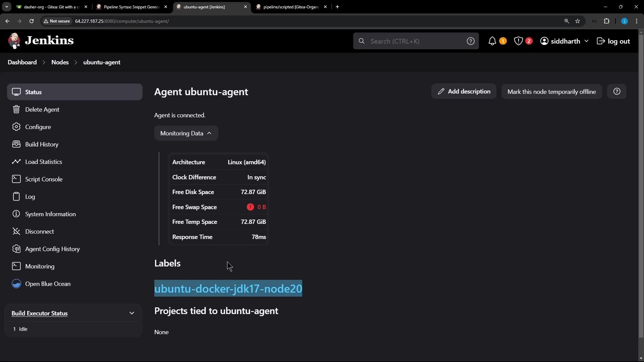
Task: Click the Idle executor row
Action: tap(73, 329)
